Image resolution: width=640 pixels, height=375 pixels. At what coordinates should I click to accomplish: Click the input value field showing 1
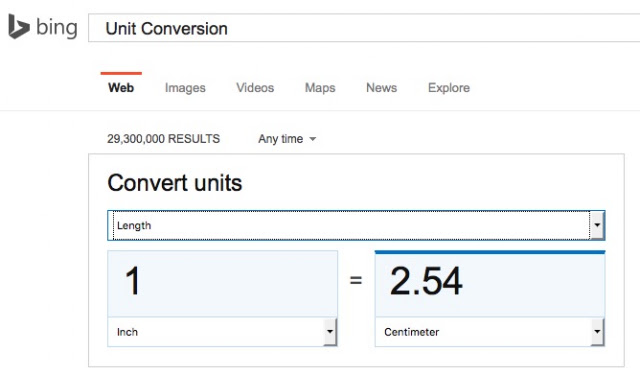[x=222, y=284]
